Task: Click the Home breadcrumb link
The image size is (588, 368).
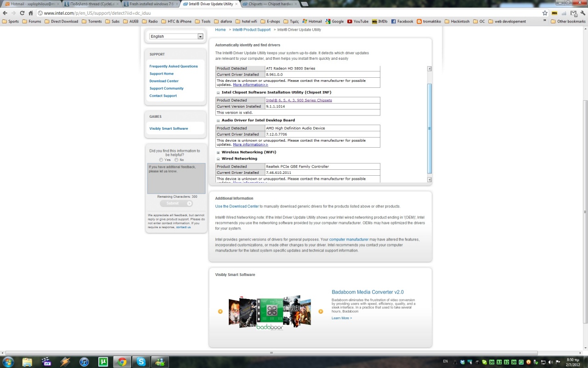Action: point(220,29)
